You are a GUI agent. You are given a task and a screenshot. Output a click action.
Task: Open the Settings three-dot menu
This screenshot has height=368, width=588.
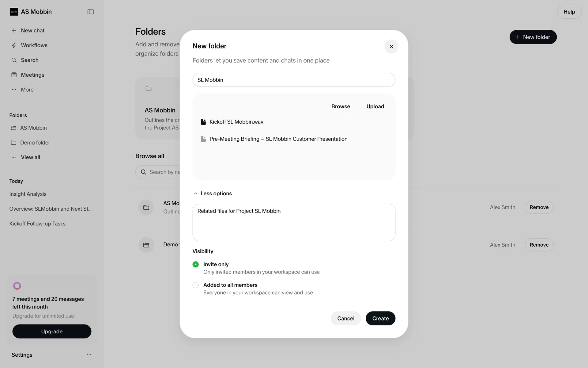pyautogui.click(x=89, y=355)
